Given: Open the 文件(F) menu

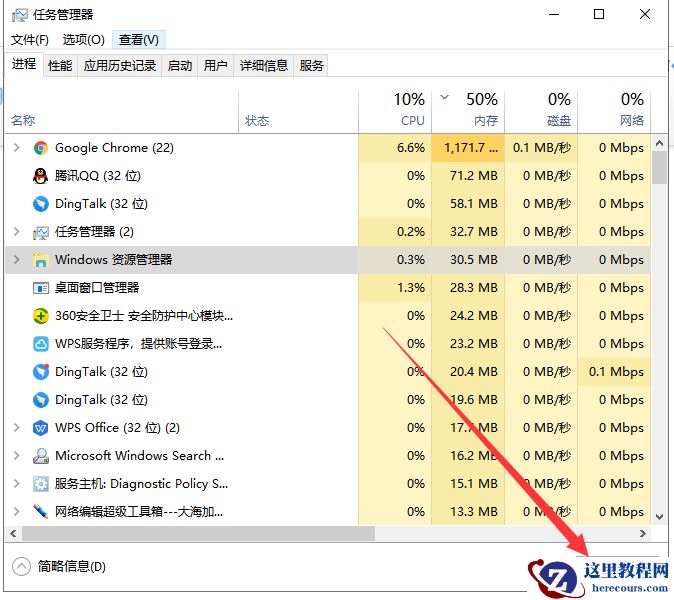Looking at the screenshot, I should point(30,40).
